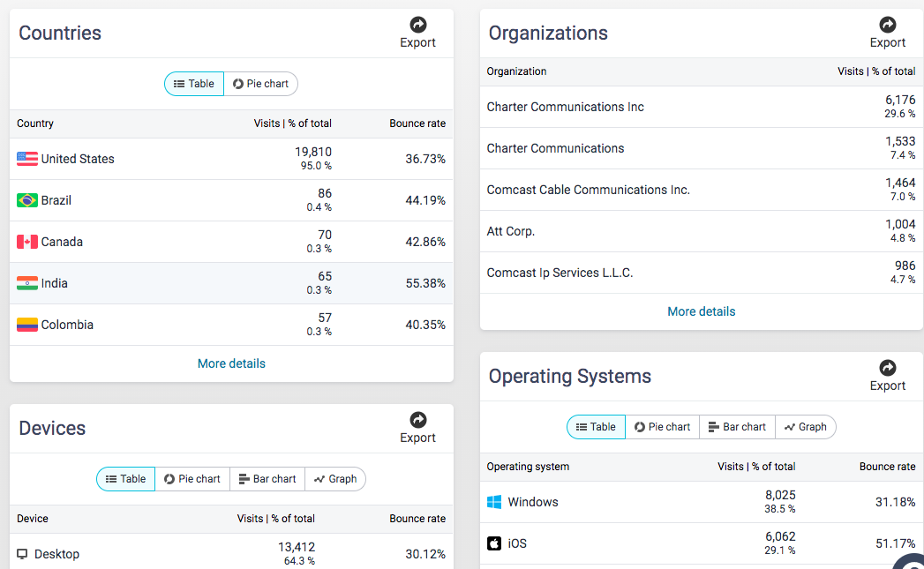
Task: Click the Countries Export icon
Action: pos(418,25)
